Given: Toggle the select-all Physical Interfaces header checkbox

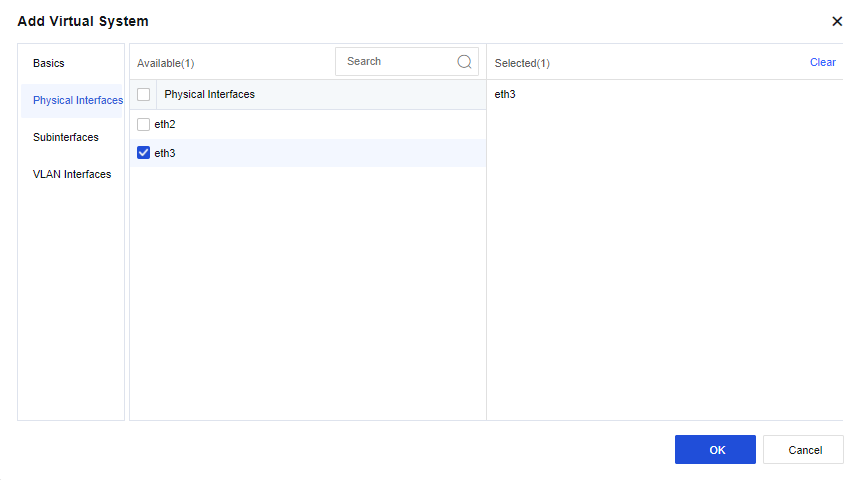Looking at the screenshot, I should pos(144,94).
